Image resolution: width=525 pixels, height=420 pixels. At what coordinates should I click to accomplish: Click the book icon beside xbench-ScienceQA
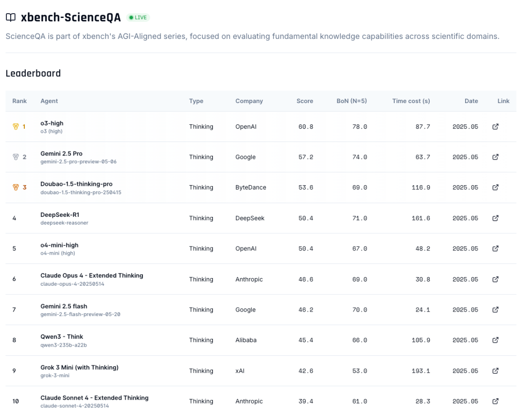tap(10, 17)
